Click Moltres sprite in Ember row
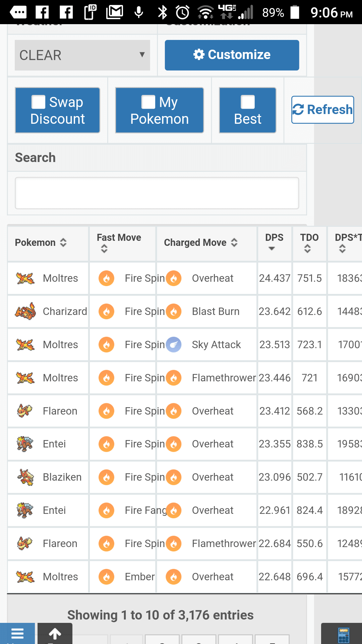The width and height of the screenshot is (362, 644). (25, 577)
